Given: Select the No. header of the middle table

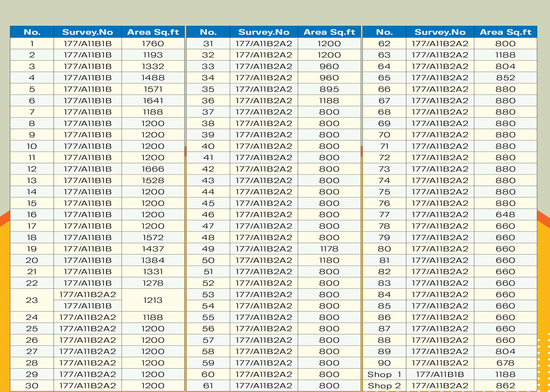Looking at the screenshot, I should tap(208, 32).
